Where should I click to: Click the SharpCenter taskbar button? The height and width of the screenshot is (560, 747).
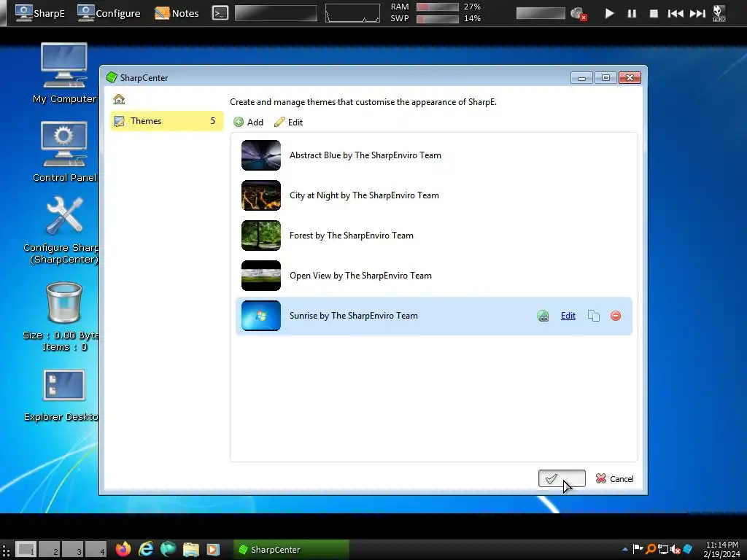tap(291, 549)
